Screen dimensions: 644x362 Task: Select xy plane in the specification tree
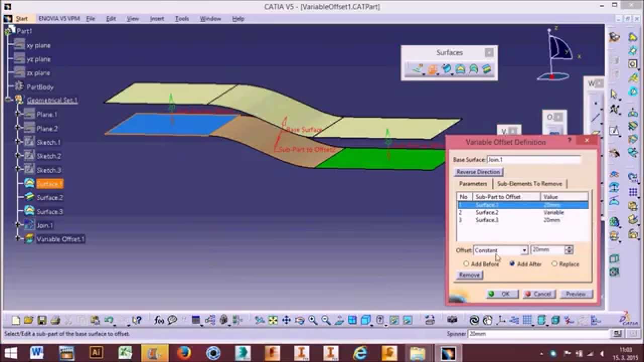39,45
